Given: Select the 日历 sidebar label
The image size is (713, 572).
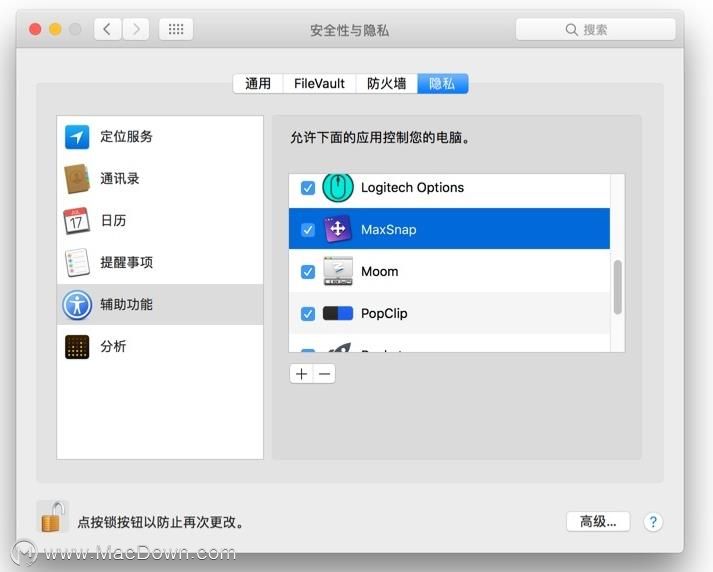Looking at the screenshot, I should point(113,221).
